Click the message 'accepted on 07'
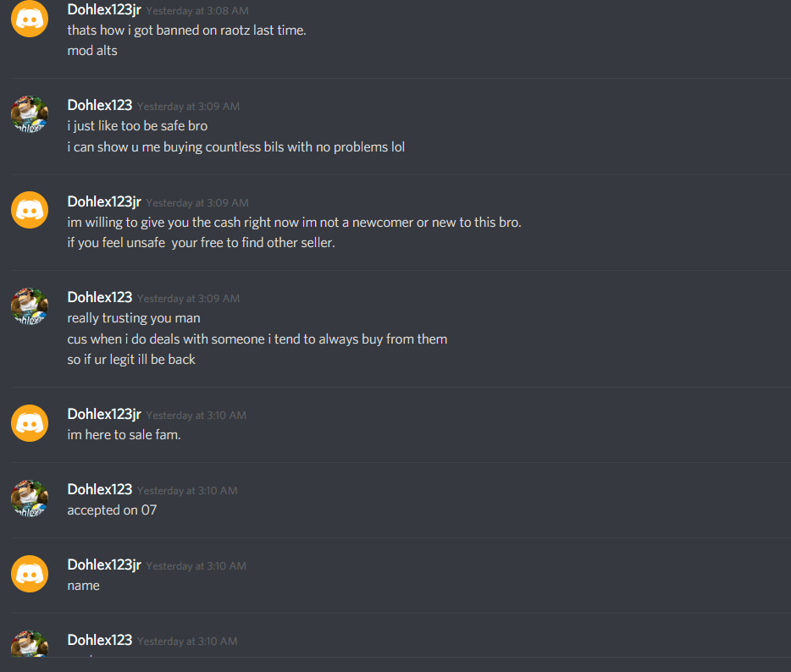 click(x=112, y=510)
